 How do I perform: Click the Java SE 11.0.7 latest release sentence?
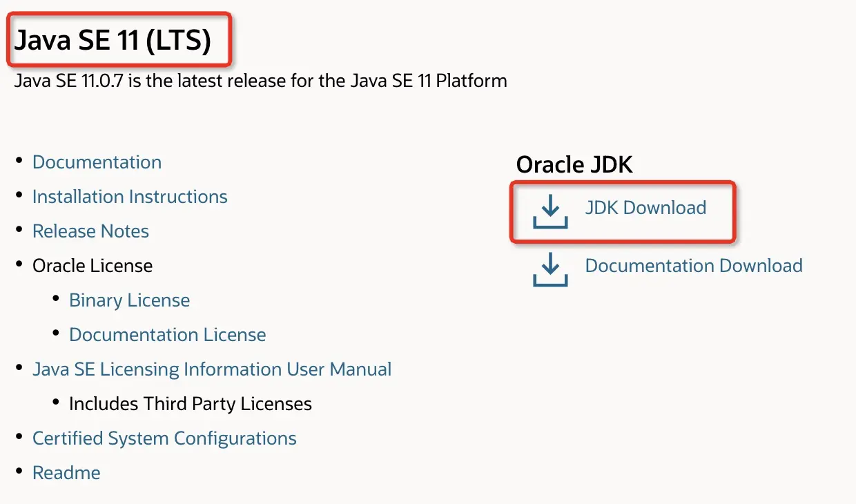261,81
